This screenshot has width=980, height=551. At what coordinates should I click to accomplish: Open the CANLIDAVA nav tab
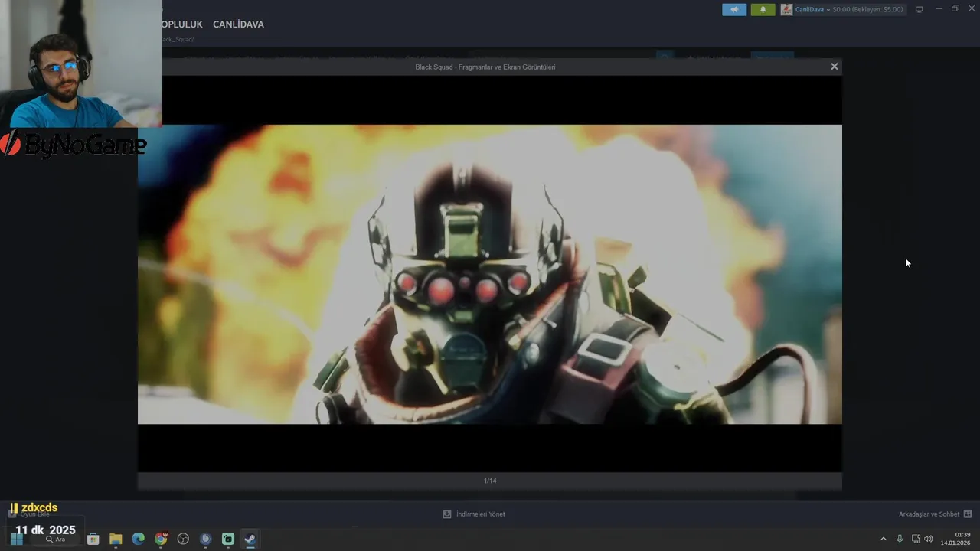point(238,24)
